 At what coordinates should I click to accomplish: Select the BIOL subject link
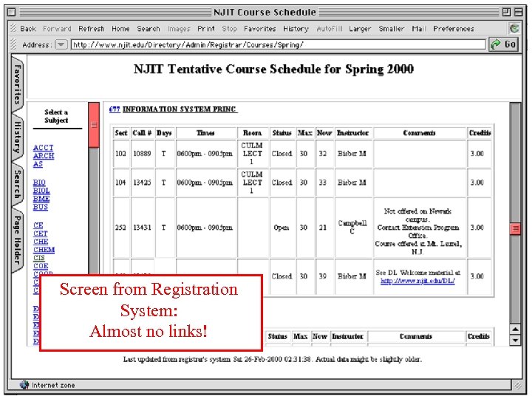[41, 191]
